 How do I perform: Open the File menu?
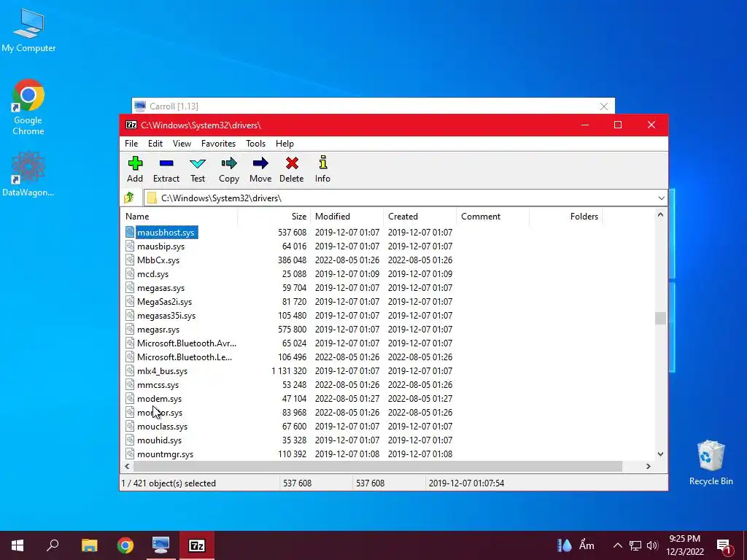[131, 144]
